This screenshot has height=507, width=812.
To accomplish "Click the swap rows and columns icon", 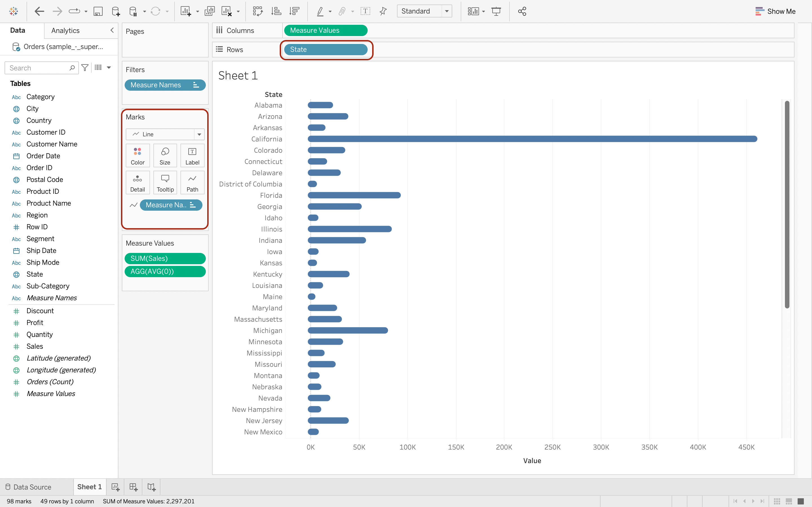I will click(x=258, y=11).
